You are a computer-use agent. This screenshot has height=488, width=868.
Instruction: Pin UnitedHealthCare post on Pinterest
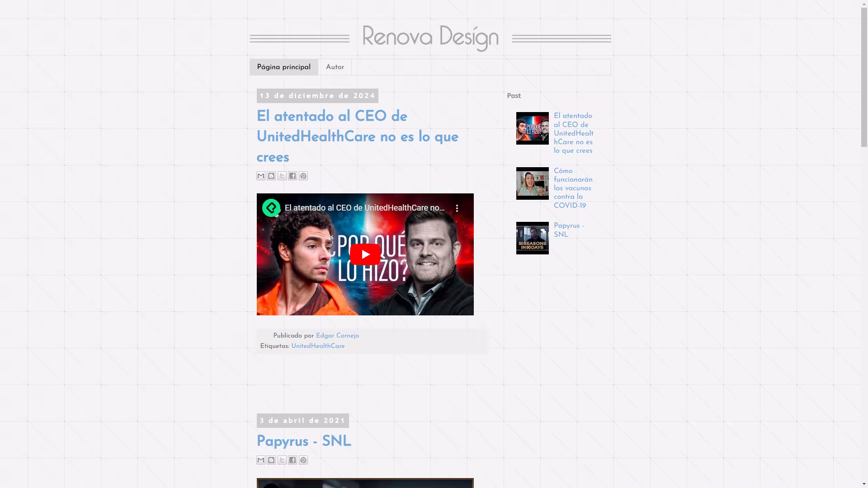click(303, 176)
